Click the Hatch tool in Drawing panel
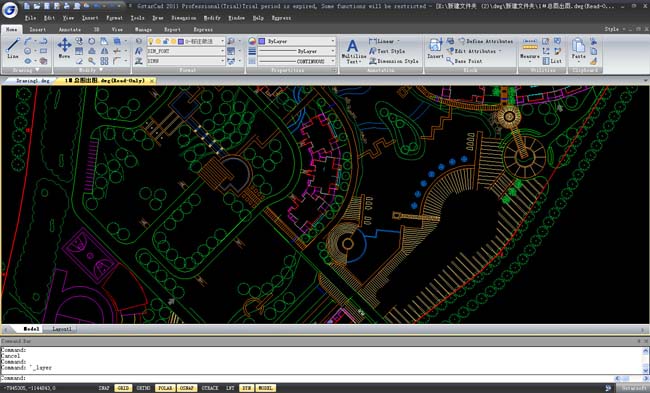The image size is (650, 393). click(43, 61)
